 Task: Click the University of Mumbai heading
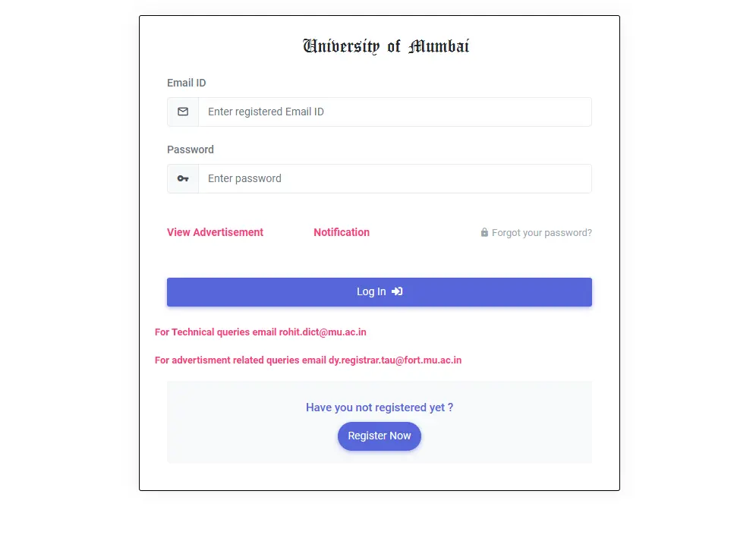386,46
